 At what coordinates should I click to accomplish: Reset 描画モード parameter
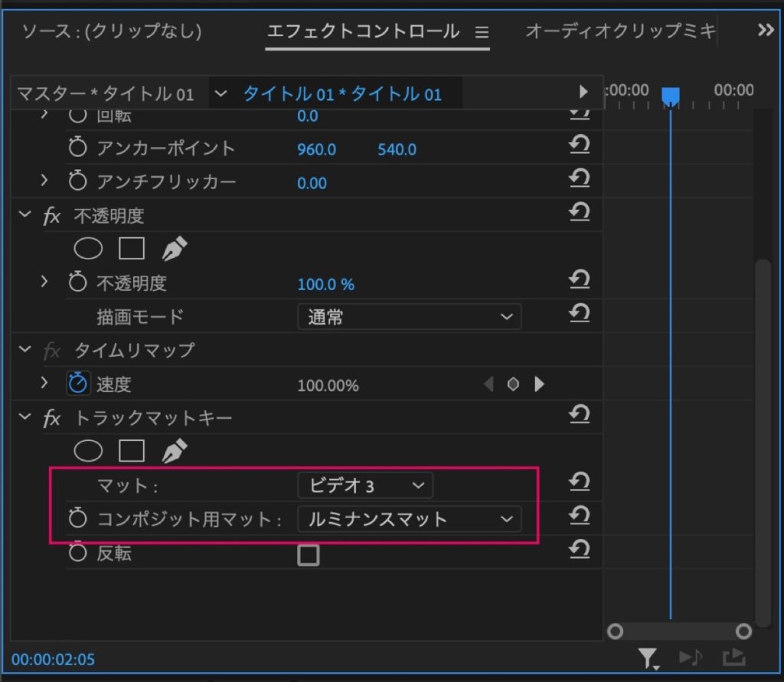580,314
